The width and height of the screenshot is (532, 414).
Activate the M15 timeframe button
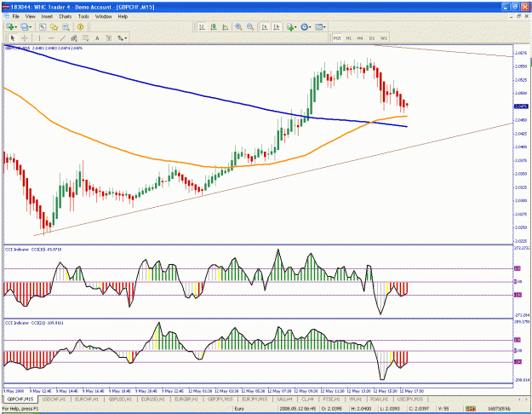point(337,38)
